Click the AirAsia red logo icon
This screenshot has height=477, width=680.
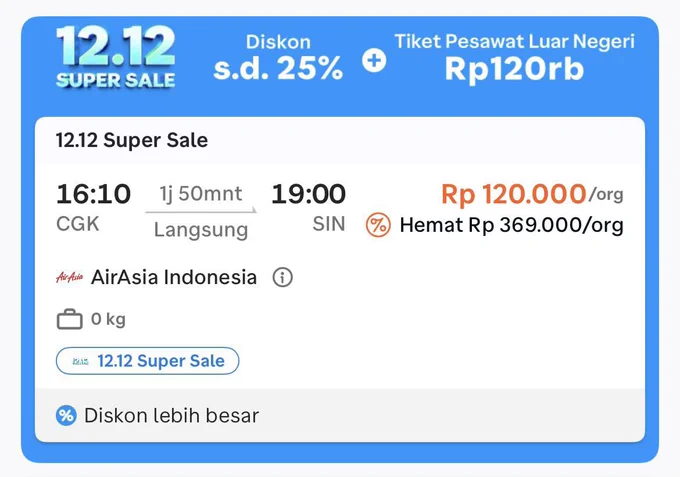(x=69, y=277)
